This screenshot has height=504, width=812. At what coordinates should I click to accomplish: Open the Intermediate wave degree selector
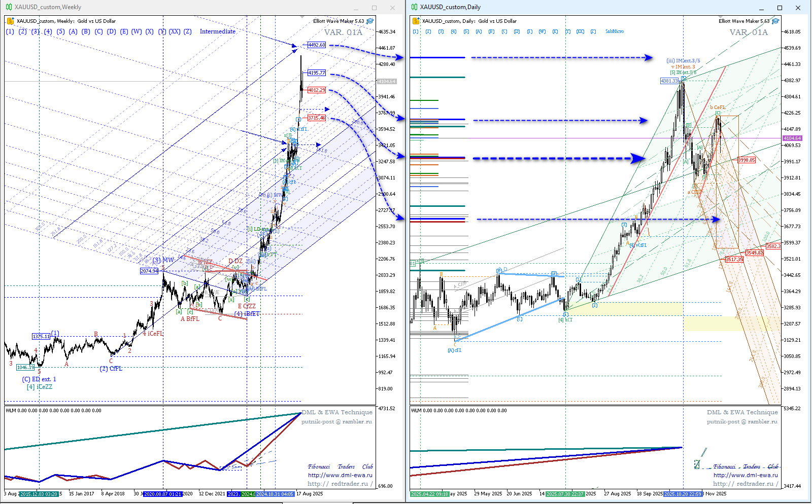(x=217, y=31)
